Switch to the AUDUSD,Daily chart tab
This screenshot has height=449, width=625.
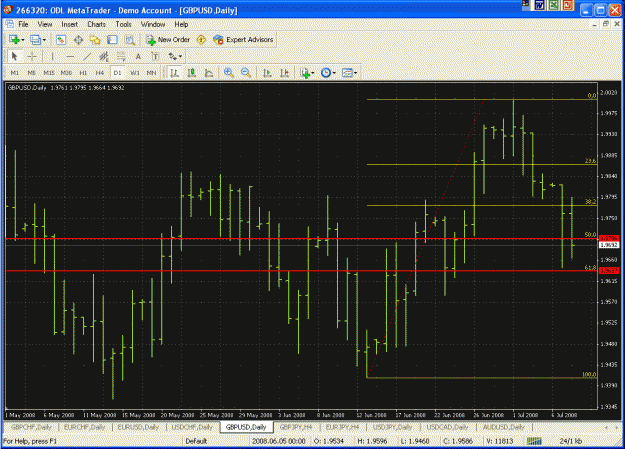coord(503,427)
